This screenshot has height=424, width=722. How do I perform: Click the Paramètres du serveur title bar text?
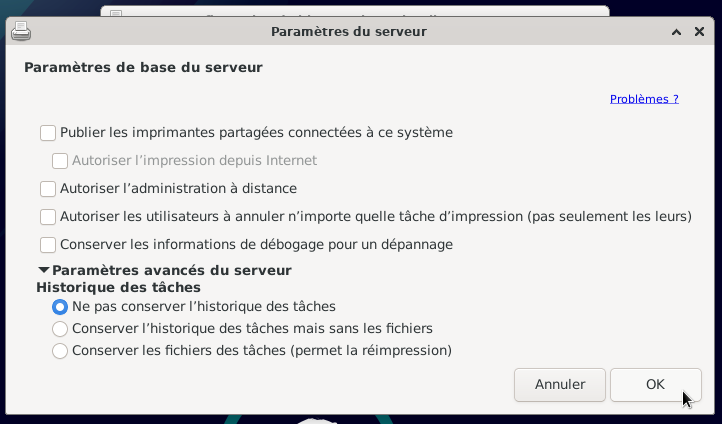click(349, 32)
